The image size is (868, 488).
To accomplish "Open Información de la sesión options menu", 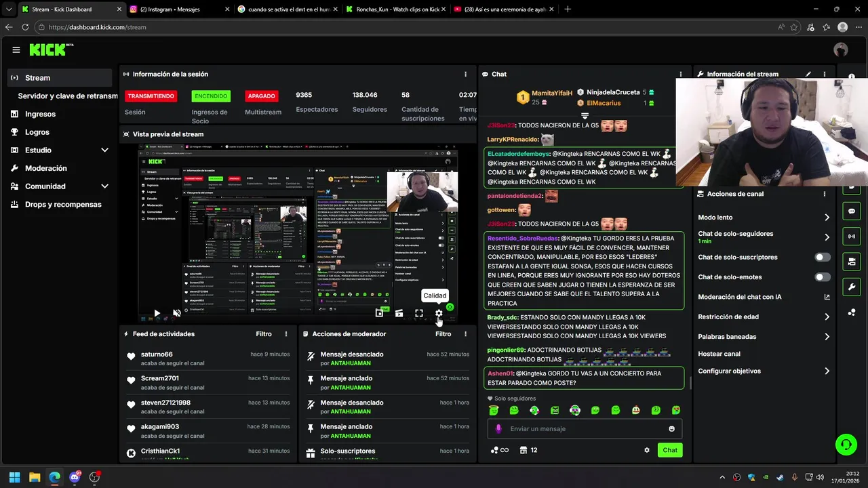I will 465,74.
